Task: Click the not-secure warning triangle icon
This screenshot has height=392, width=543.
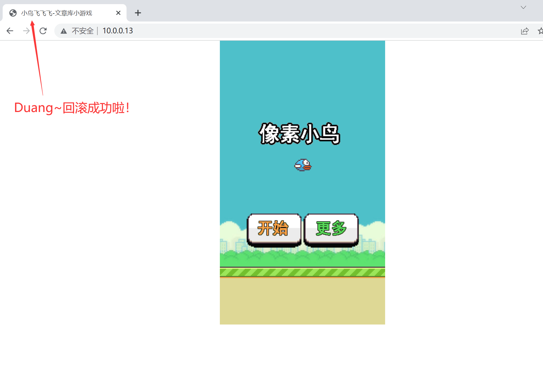Action: [x=64, y=31]
